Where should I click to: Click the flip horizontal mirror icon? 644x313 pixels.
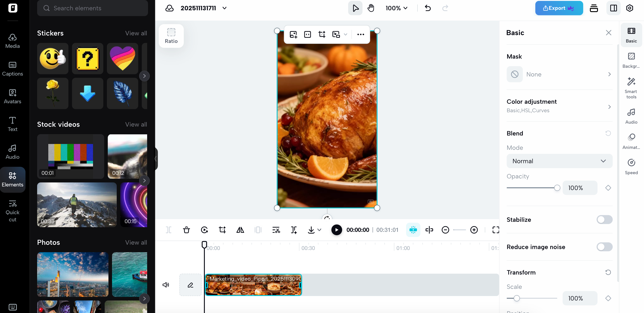click(x=240, y=230)
